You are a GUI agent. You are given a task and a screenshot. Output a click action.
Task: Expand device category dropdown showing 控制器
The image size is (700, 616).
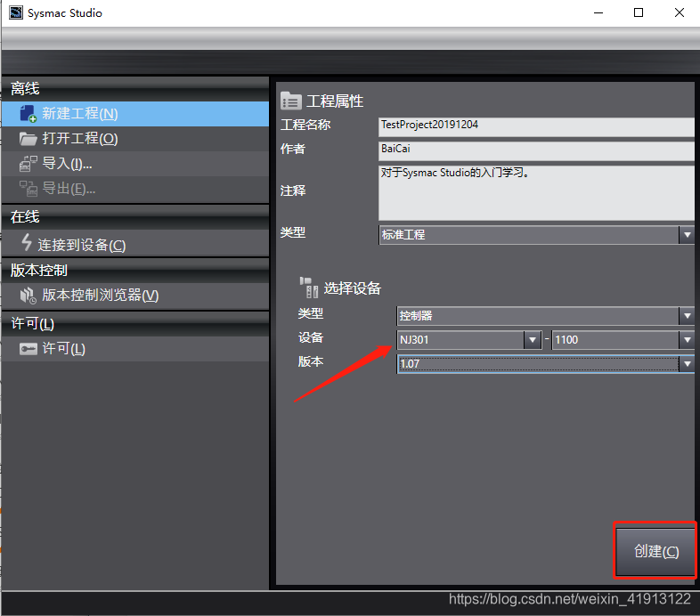point(546,316)
